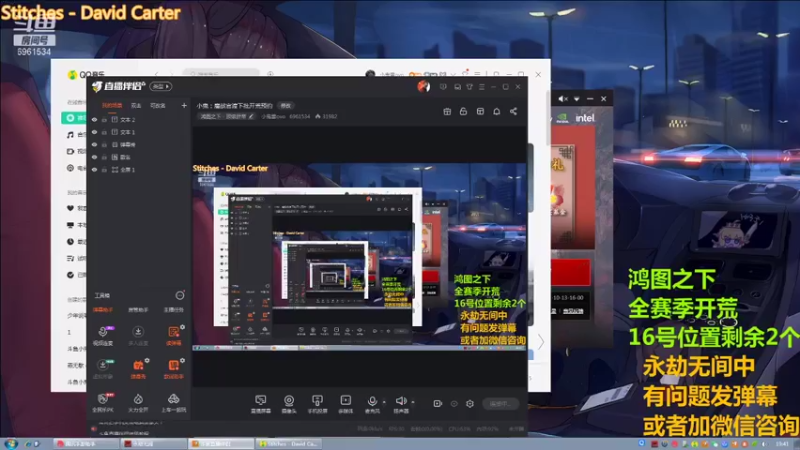Toggle the unlock icon above preview
The image size is (800, 450).
pos(463,111)
